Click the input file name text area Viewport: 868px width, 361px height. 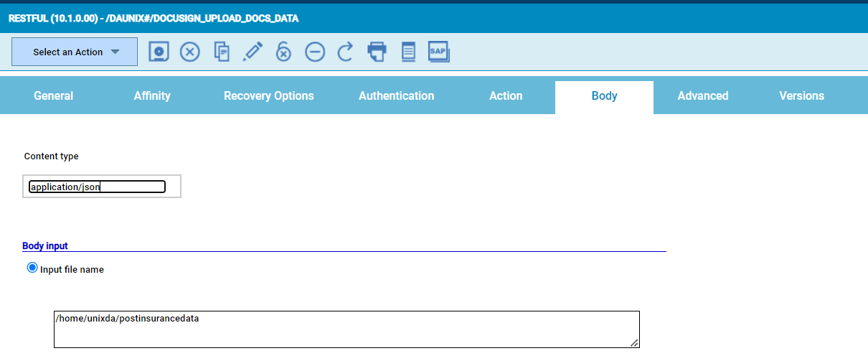346,329
